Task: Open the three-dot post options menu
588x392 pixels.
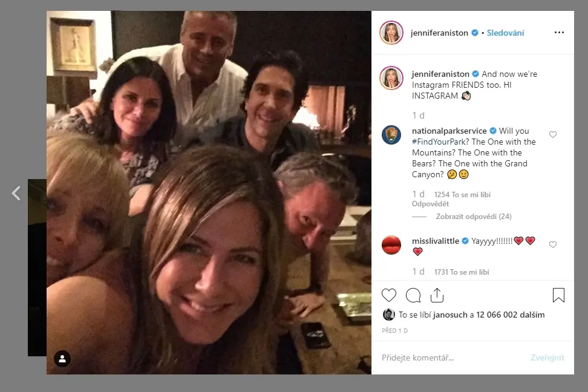Action: 559,33
